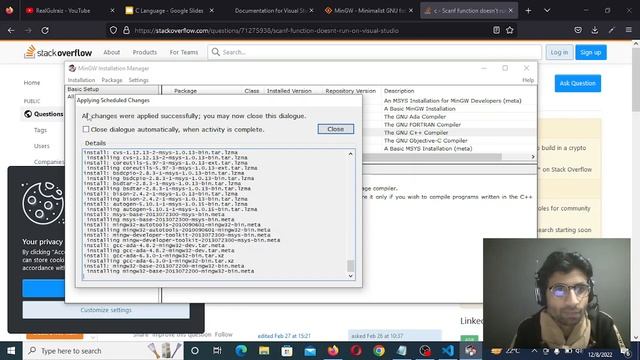Open the Cortana circle icon
This screenshot has height=360, width=640.
pos(195,351)
